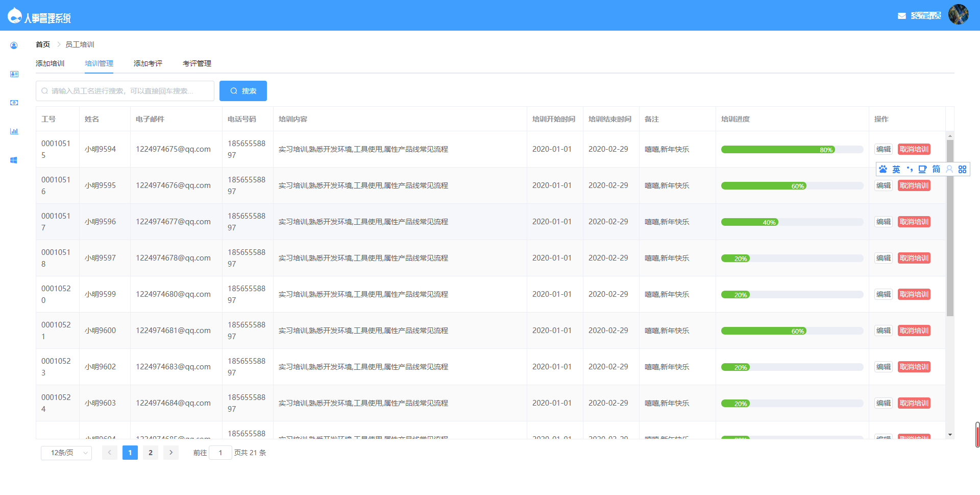Image resolution: width=980 pixels, height=495 pixels.
Task: Switch to the 添加培训 tab
Action: 50,63
